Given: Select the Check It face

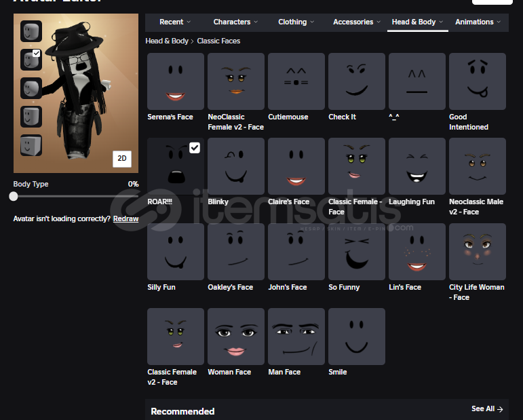Looking at the screenshot, I should click(357, 81).
